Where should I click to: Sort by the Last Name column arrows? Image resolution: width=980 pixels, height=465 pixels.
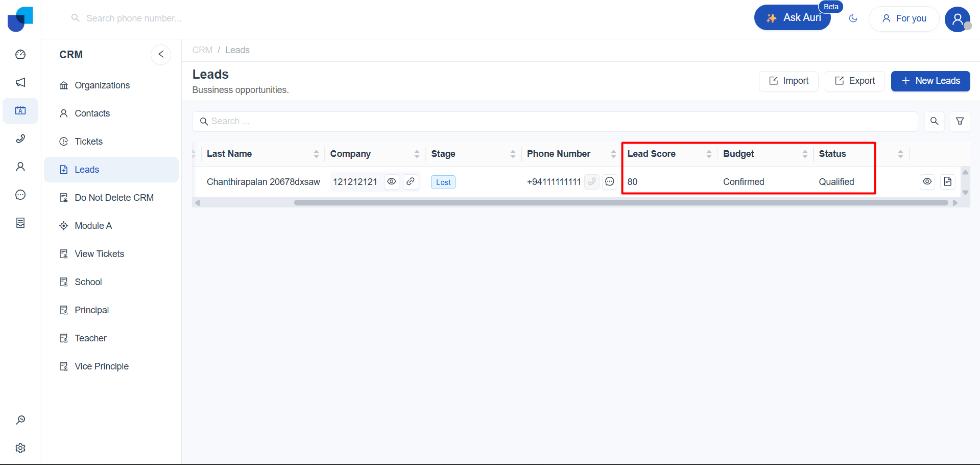point(316,154)
